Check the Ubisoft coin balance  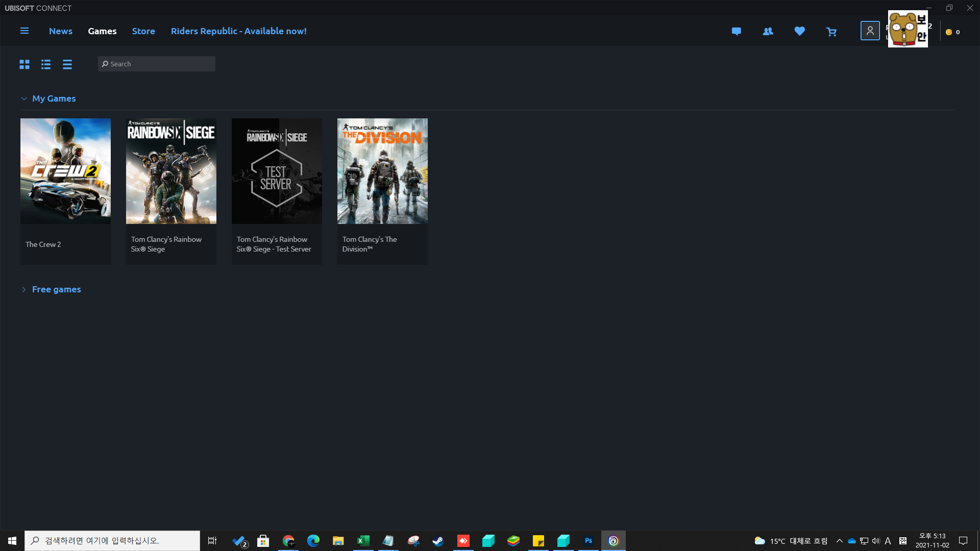point(952,32)
